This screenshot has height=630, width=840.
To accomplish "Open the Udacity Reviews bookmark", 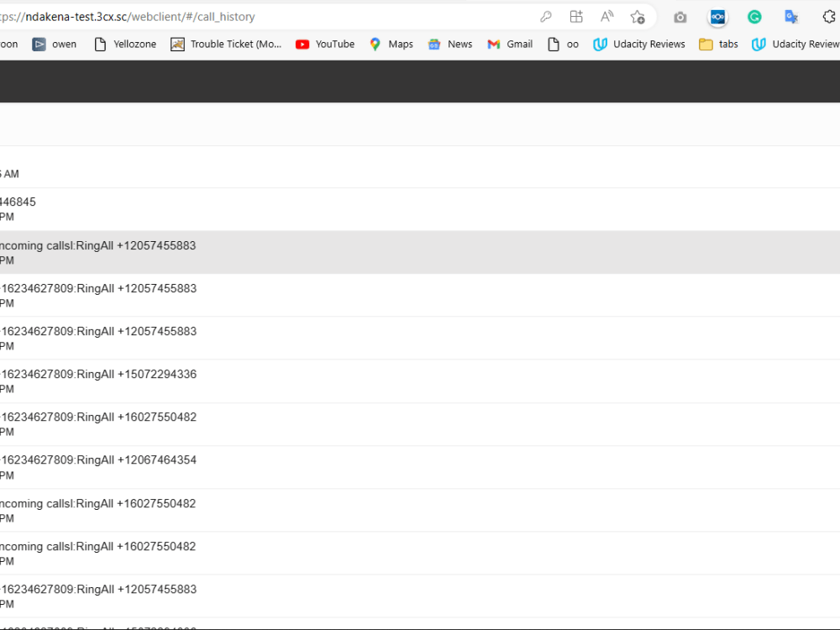I will 638,44.
